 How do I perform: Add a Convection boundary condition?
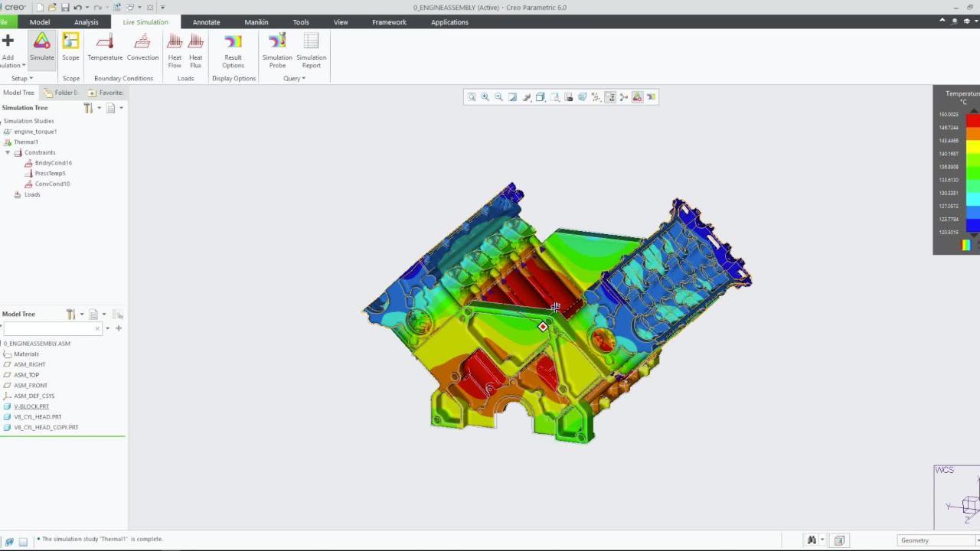[x=142, y=47]
